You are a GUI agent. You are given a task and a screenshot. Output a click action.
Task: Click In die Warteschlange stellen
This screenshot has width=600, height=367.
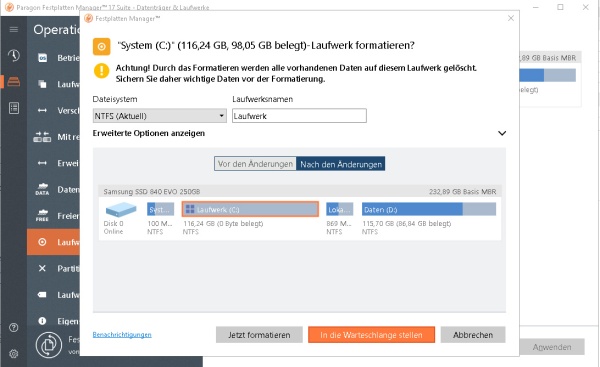pyautogui.click(x=371, y=335)
